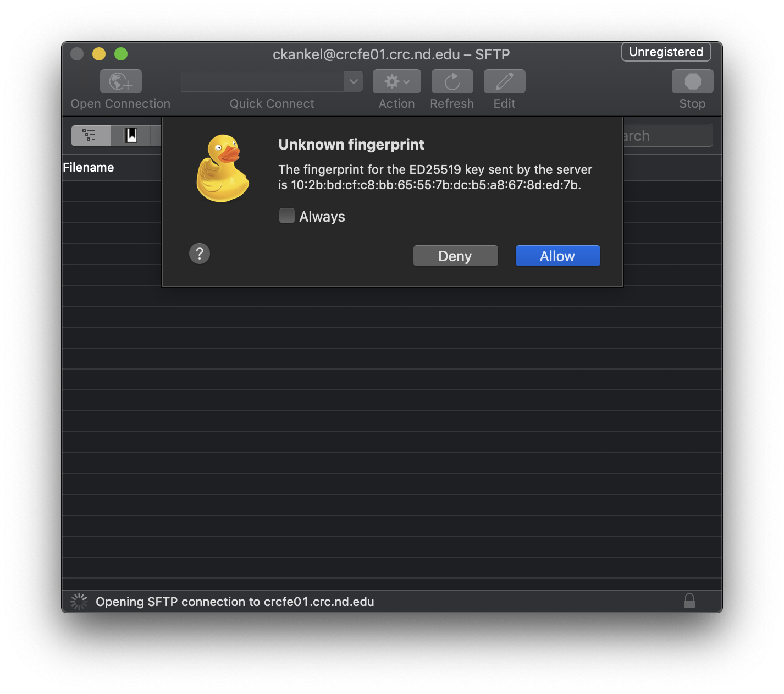784x694 pixels.
Task: Click the green zoom window button
Action: [x=121, y=54]
